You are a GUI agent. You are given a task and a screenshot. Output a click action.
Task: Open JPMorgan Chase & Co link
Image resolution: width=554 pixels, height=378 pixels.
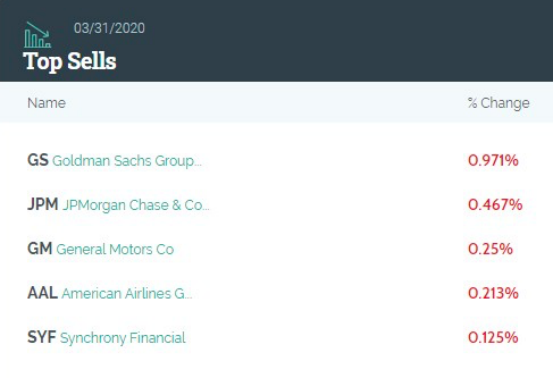click(136, 205)
